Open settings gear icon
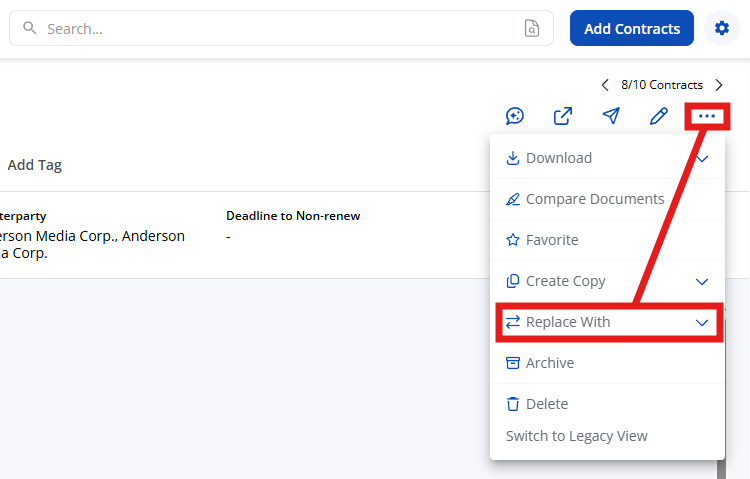Viewport: 750px width, 479px height. click(x=721, y=29)
